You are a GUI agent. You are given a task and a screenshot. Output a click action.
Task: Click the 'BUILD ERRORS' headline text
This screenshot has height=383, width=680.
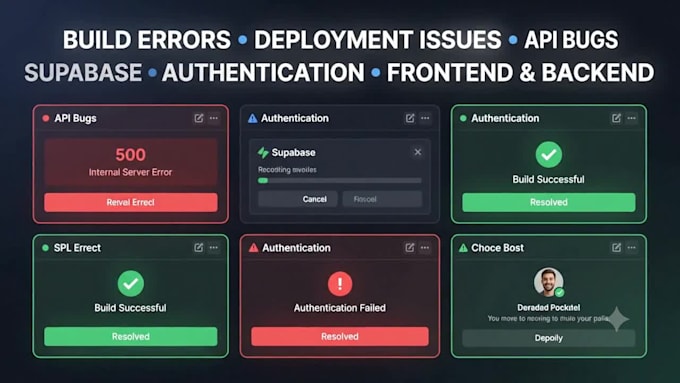[147, 40]
